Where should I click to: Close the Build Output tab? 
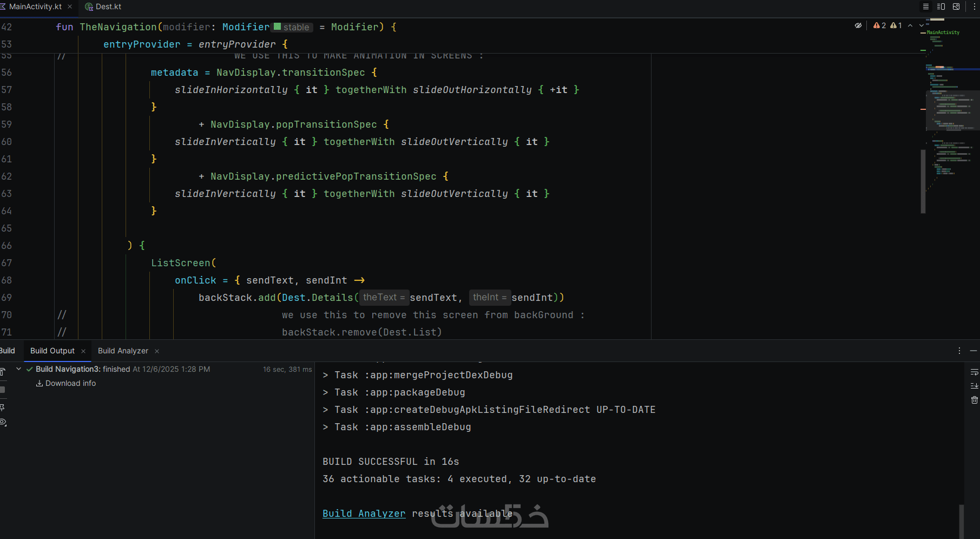point(83,351)
